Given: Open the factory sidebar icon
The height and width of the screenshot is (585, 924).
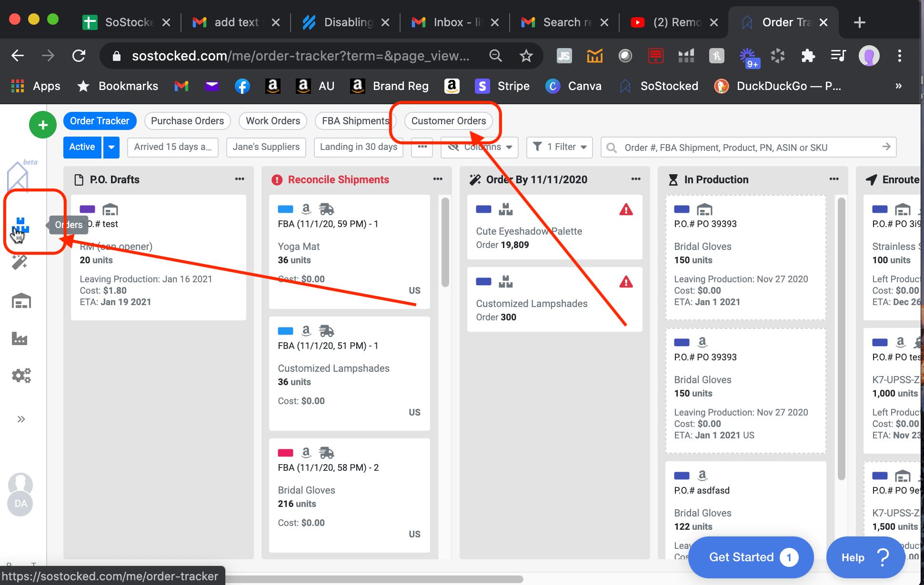Looking at the screenshot, I should pos(20,338).
